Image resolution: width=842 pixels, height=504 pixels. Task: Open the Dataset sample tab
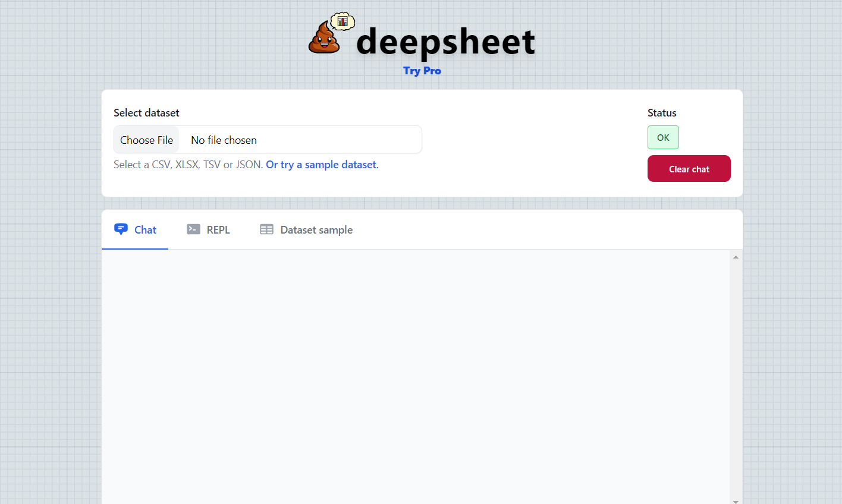coord(316,229)
